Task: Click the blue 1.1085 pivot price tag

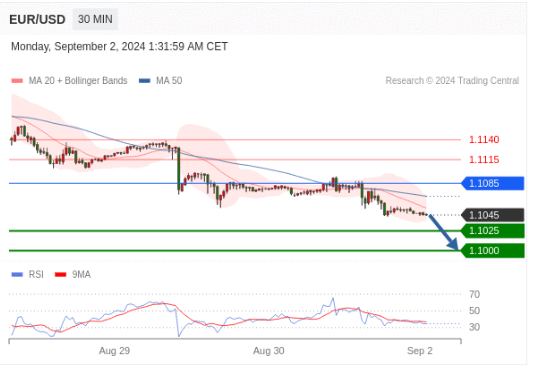Action: click(x=493, y=183)
